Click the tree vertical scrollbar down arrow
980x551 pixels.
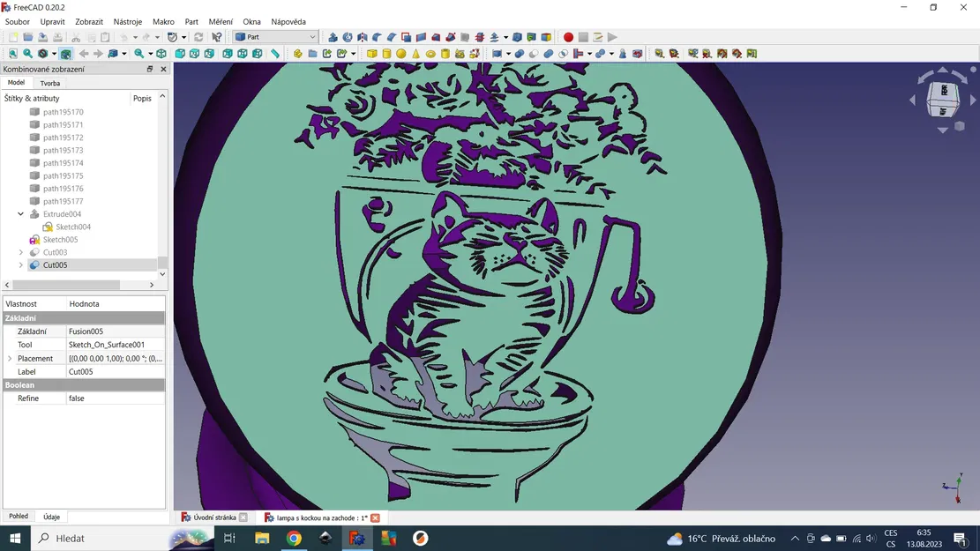click(162, 273)
